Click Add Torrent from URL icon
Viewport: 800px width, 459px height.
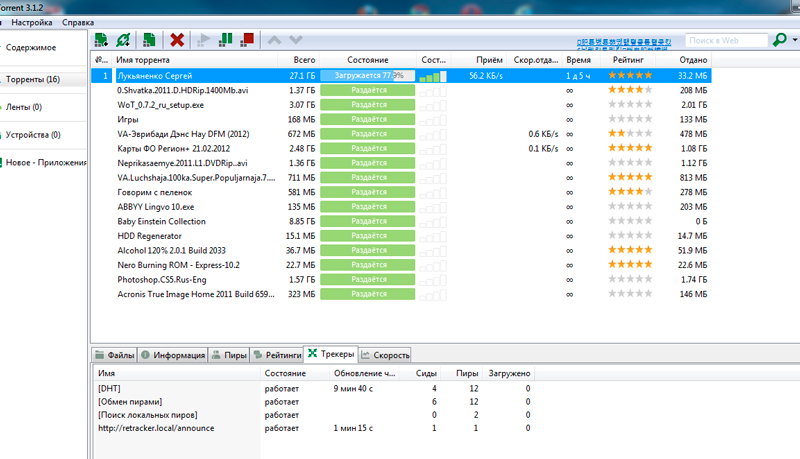[x=123, y=40]
